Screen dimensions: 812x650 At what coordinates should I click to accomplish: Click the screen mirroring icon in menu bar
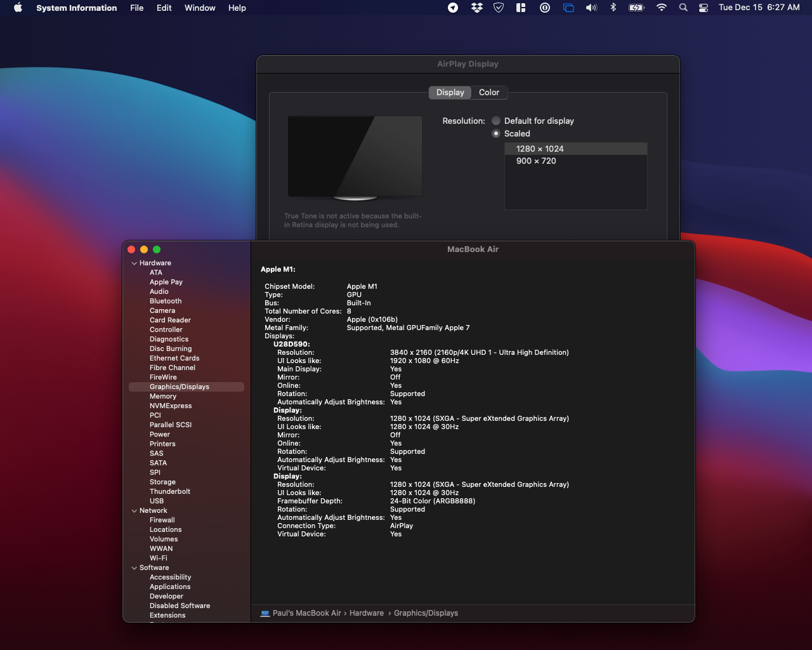point(568,8)
